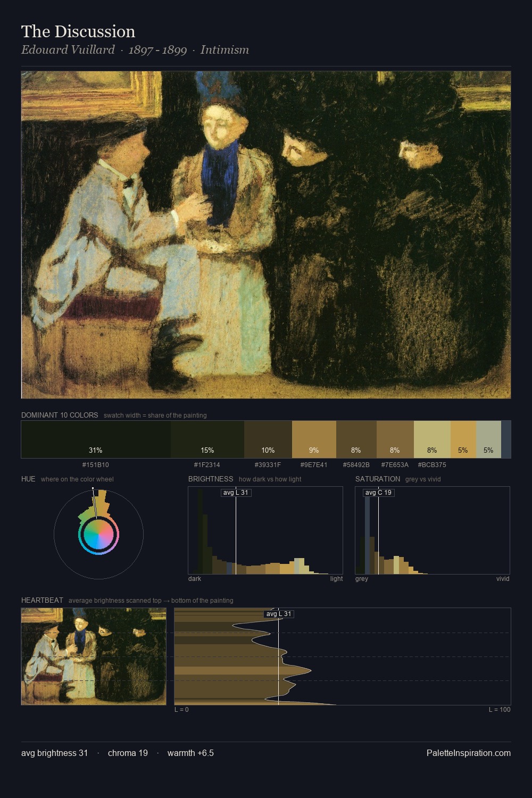Select the hex code "#7E653A"

click(395, 464)
